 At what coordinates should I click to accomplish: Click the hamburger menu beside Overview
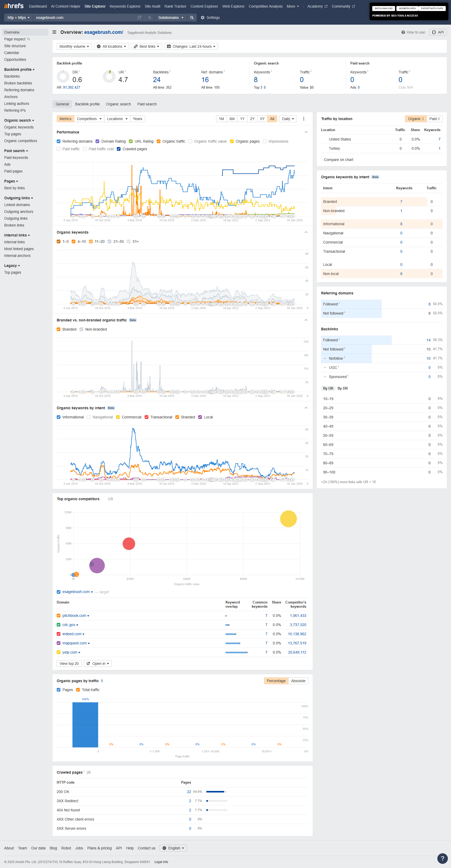pyautogui.click(x=54, y=32)
